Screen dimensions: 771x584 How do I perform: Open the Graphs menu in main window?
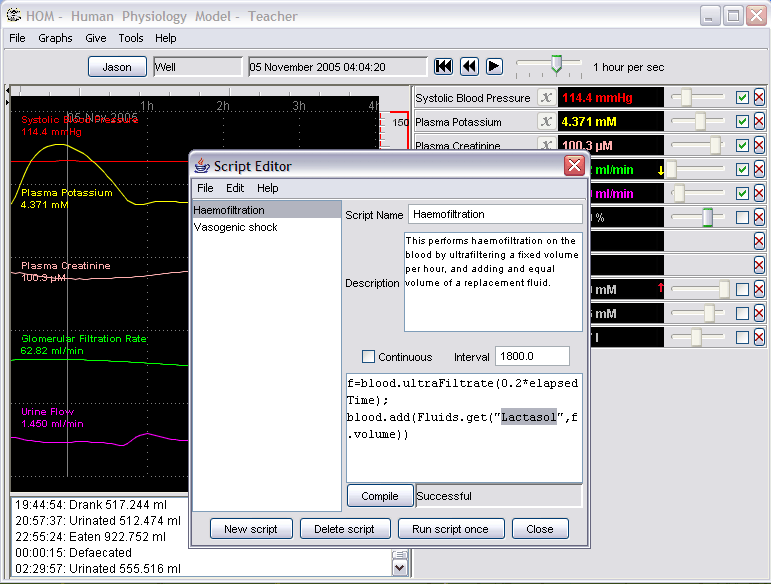[x=55, y=38]
